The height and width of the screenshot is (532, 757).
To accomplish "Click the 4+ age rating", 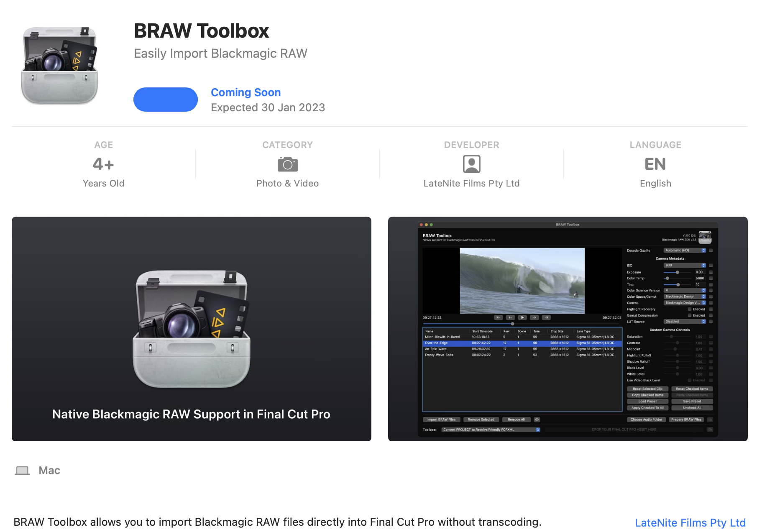I will coord(103,164).
